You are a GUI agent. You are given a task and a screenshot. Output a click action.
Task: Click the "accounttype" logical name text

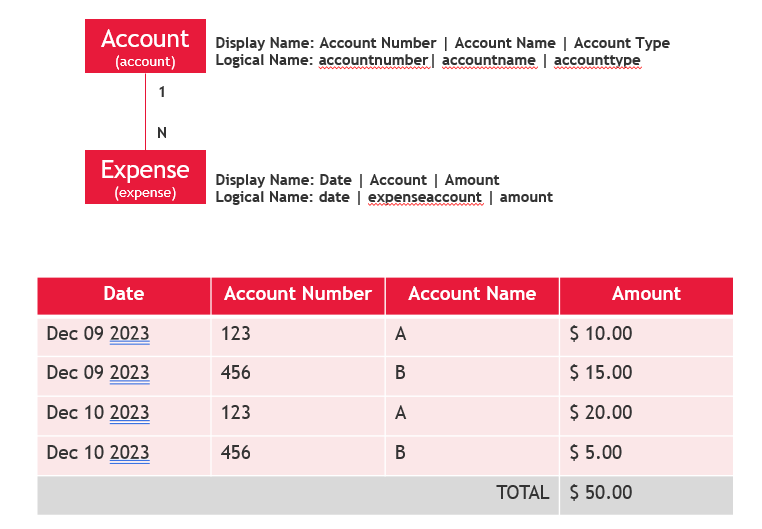pos(597,60)
